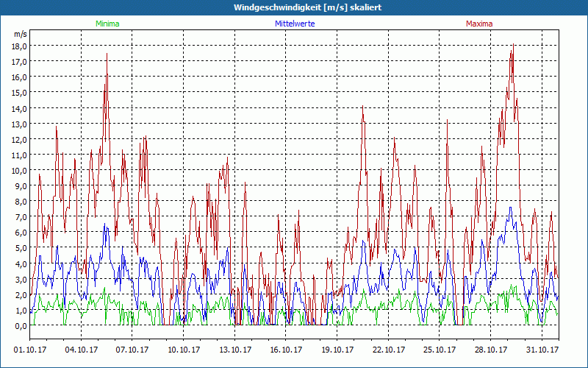Click the red maxima peak near 18 m/s
The height and width of the screenshot is (368, 588).
513,44
